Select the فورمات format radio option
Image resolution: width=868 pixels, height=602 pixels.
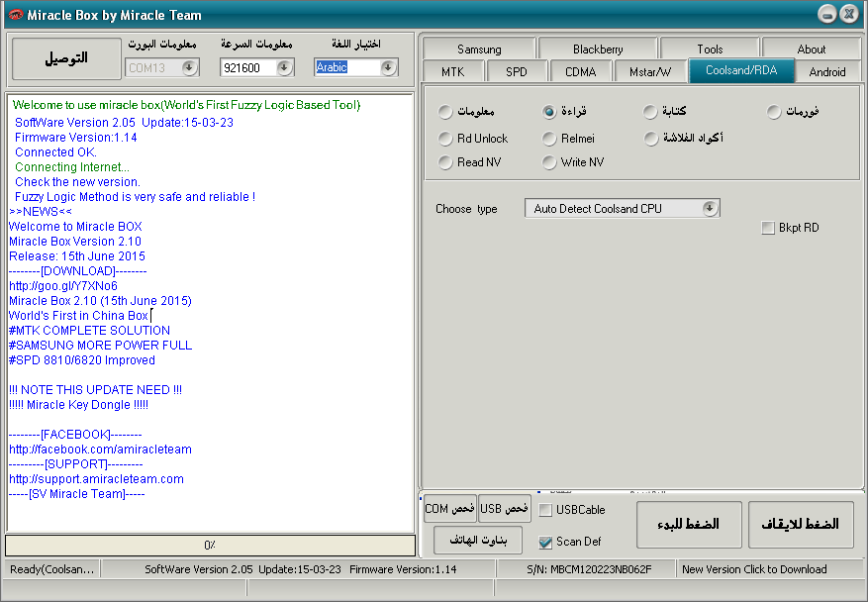point(793,111)
